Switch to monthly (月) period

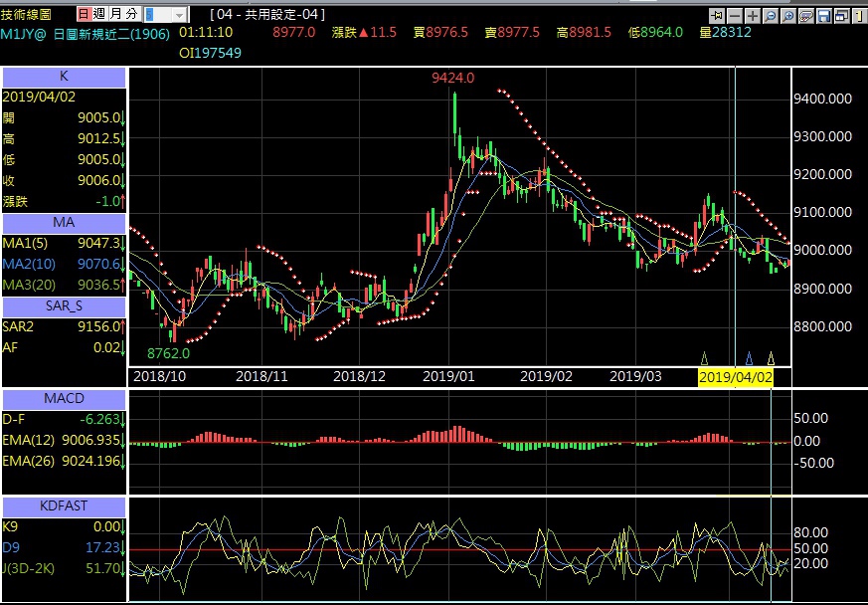[x=114, y=15]
